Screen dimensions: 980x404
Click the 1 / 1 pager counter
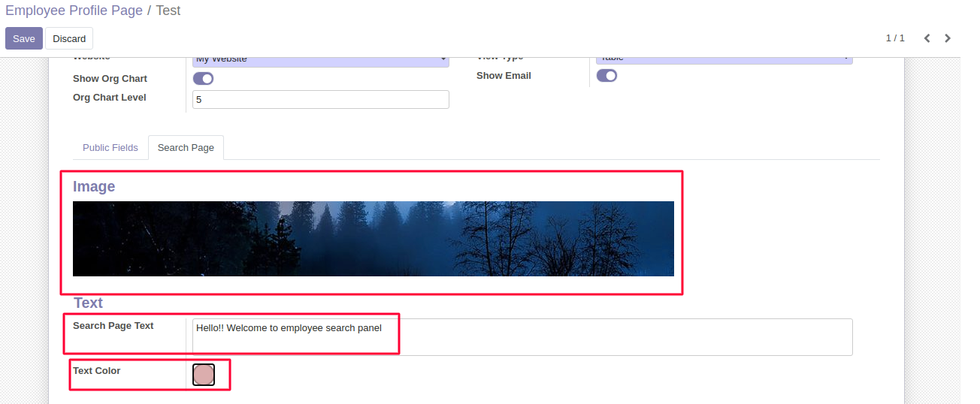point(894,38)
